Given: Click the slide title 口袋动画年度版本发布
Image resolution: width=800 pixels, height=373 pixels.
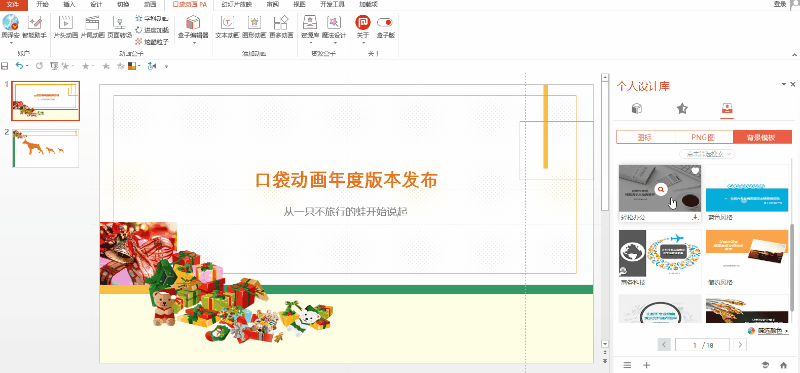Looking at the screenshot, I should pos(346,180).
